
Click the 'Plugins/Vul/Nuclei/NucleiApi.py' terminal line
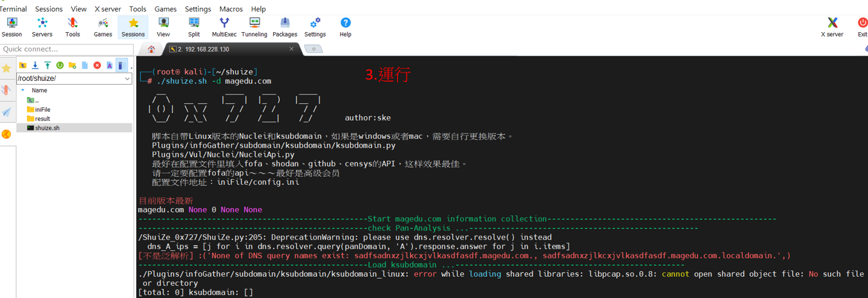click(x=223, y=154)
